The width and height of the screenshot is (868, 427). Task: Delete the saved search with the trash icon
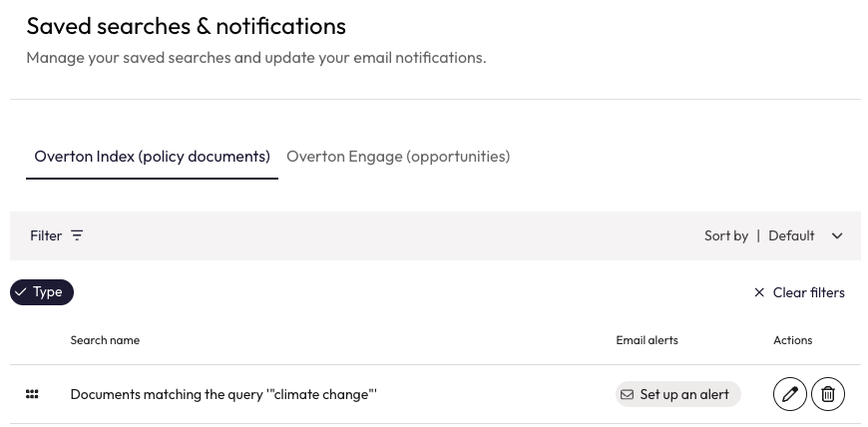point(828,394)
